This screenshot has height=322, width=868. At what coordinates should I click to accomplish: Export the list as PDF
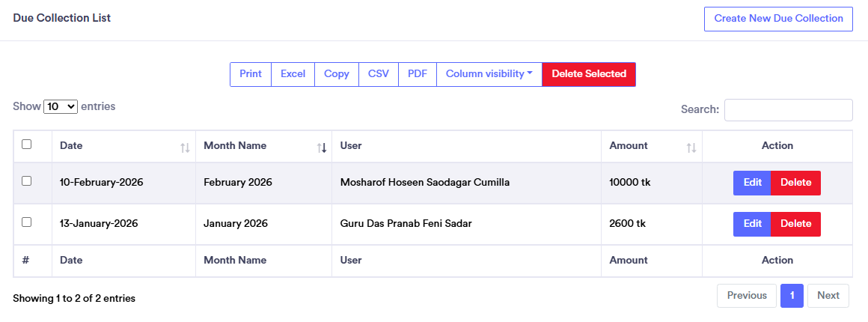(418, 74)
